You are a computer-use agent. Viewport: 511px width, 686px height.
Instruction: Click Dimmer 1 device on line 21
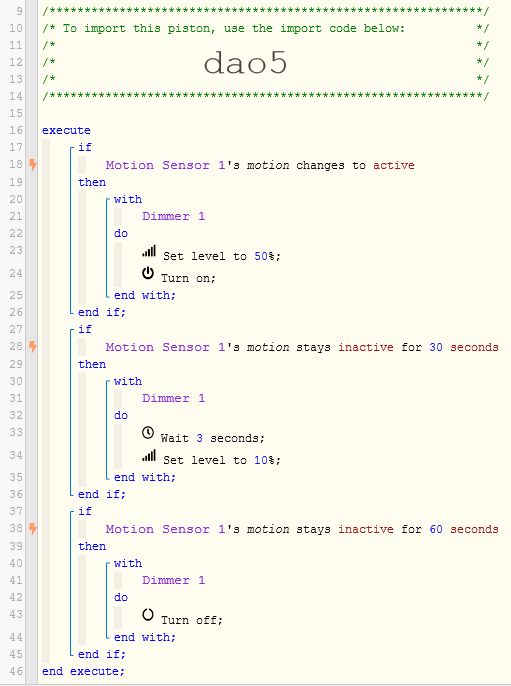174,216
